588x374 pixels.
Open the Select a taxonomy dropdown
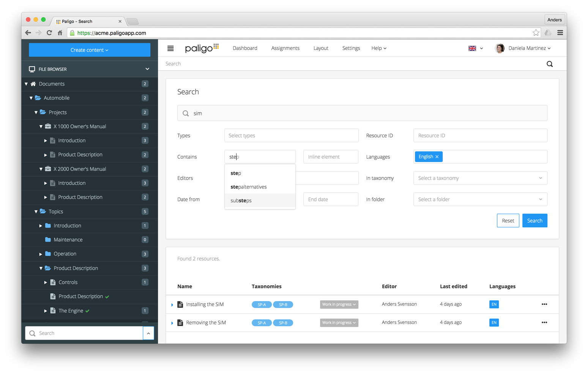[x=480, y=178]
